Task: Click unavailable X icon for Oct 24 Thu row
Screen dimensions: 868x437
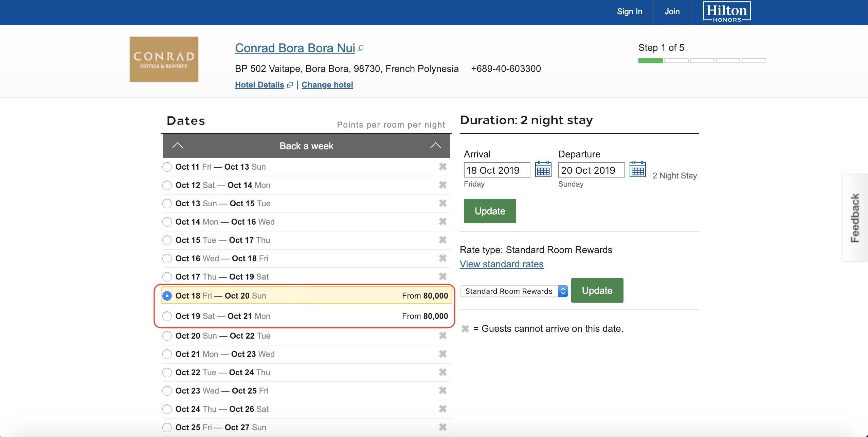Action: pyautogui.click(x=442, y=409)
